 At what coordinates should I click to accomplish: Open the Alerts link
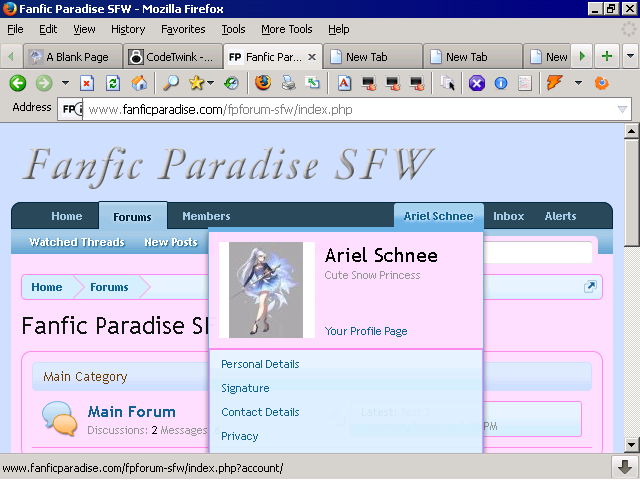[x=560, y=216]
